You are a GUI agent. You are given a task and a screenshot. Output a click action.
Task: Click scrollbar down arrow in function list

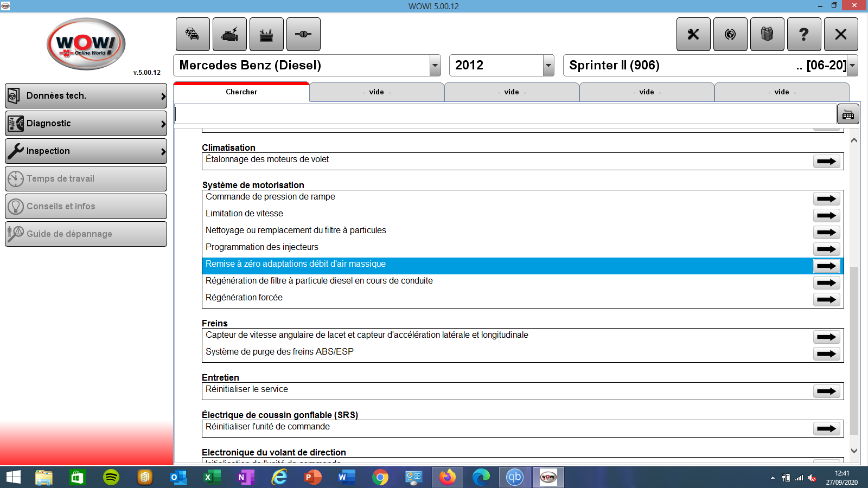[854, 451]
